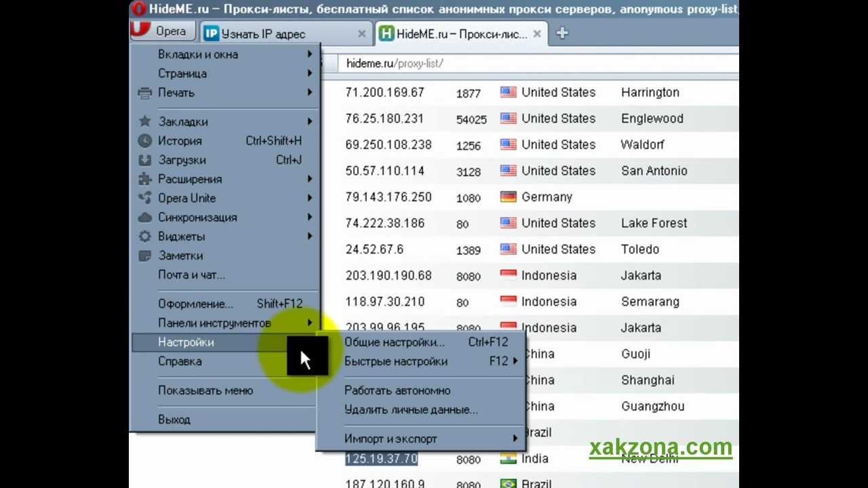Open Загрузки from the Opera menu
This screenshot has height=488, width=868.
[x=224, y=160]
